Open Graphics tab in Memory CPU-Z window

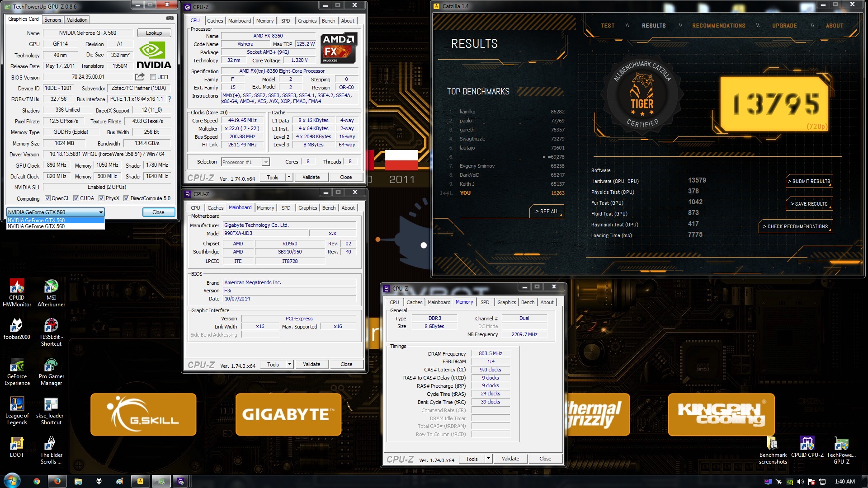coord(506,302)
